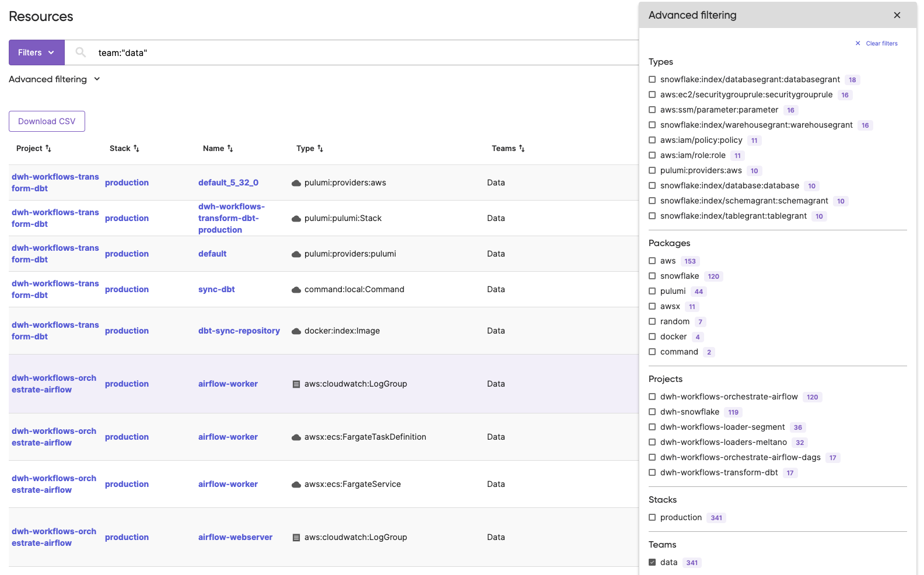Open the Filters dropdown button
Image resolution: width=924 pixels, height=575 pixels.
tap(36, 52)
